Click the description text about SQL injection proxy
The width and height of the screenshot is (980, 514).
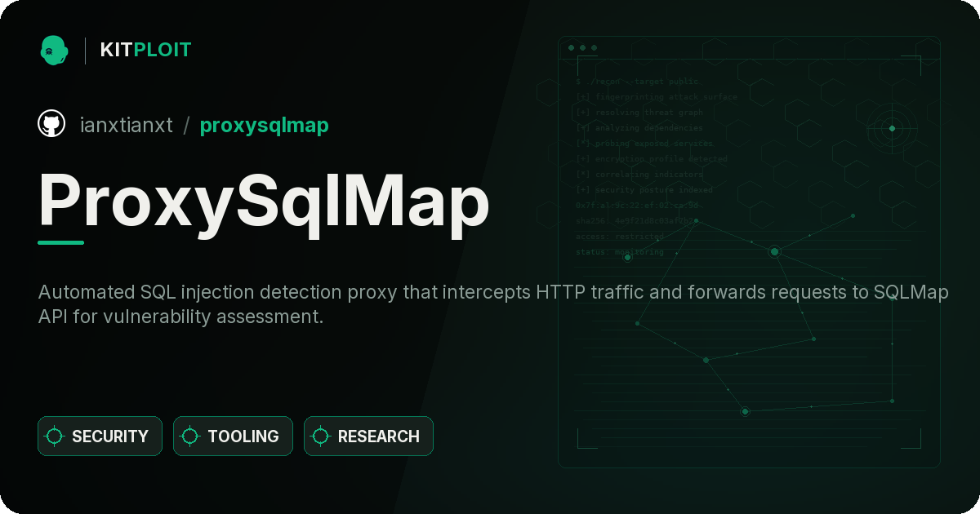[493, 304]
